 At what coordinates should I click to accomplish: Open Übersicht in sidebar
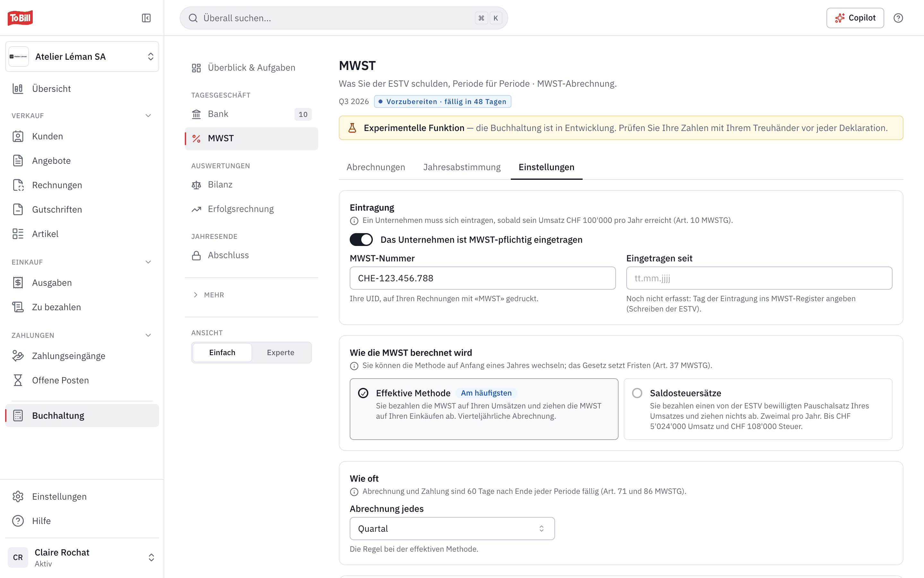(82, 89)
